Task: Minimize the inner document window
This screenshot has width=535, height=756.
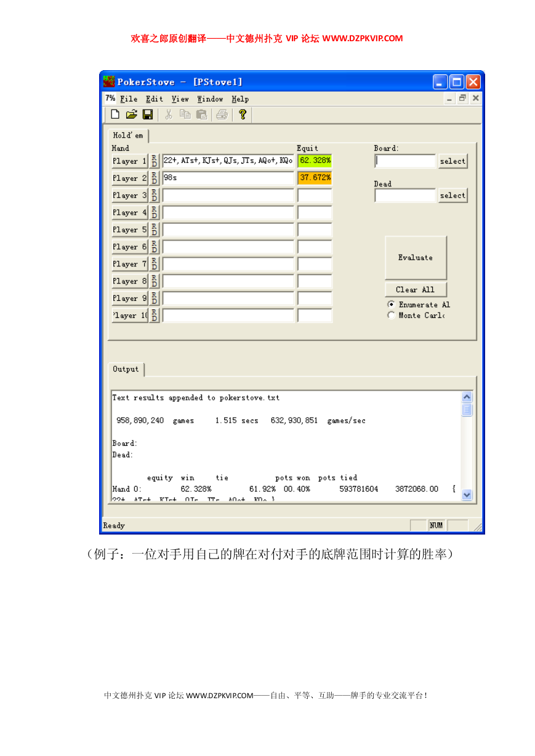Action: click(x=450, y=98)
